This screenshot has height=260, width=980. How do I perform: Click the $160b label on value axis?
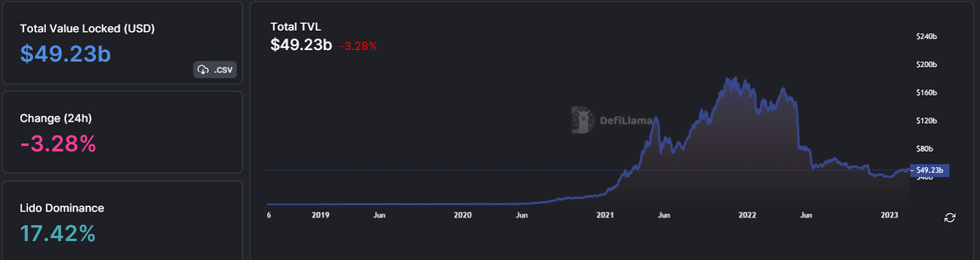(x=927, y=93)
